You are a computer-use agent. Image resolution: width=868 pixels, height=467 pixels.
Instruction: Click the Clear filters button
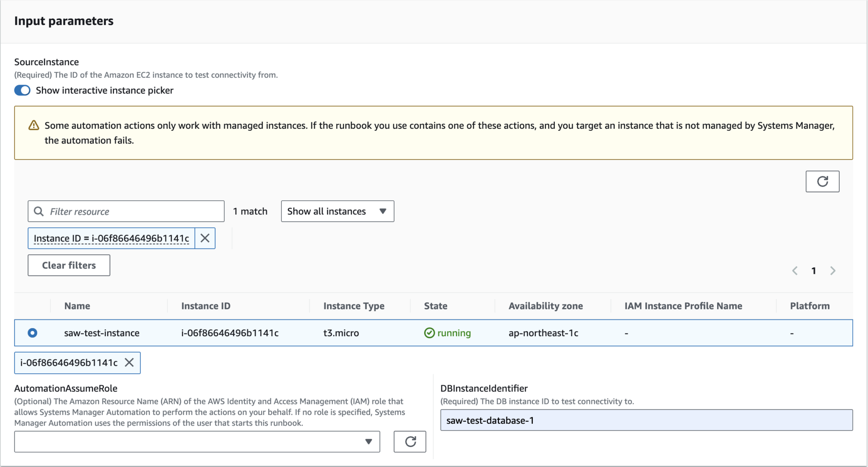[69, 265]
